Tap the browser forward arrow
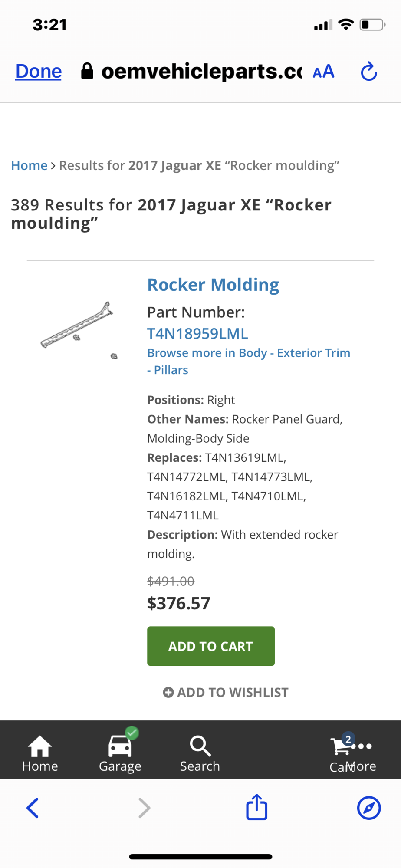Screen dimensions: 401x868 tap(144, 808)
